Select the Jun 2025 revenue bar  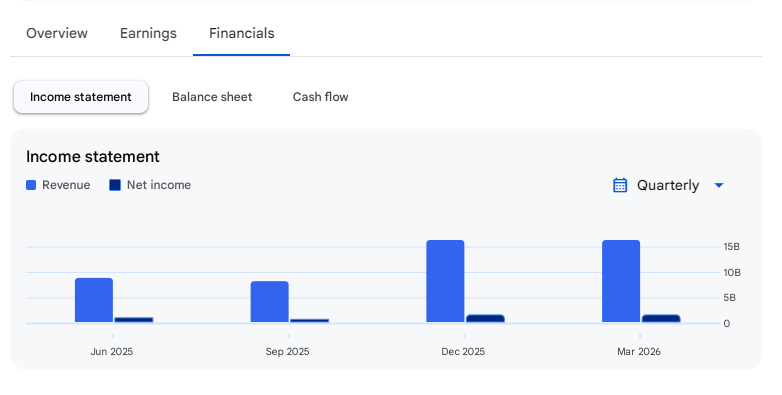[x=94, y=300]
